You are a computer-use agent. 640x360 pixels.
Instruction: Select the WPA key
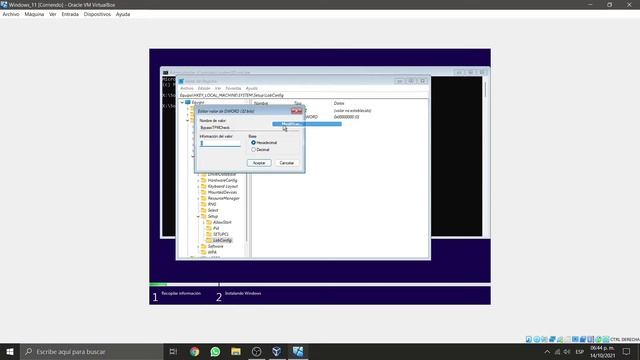tap(212, 252)
